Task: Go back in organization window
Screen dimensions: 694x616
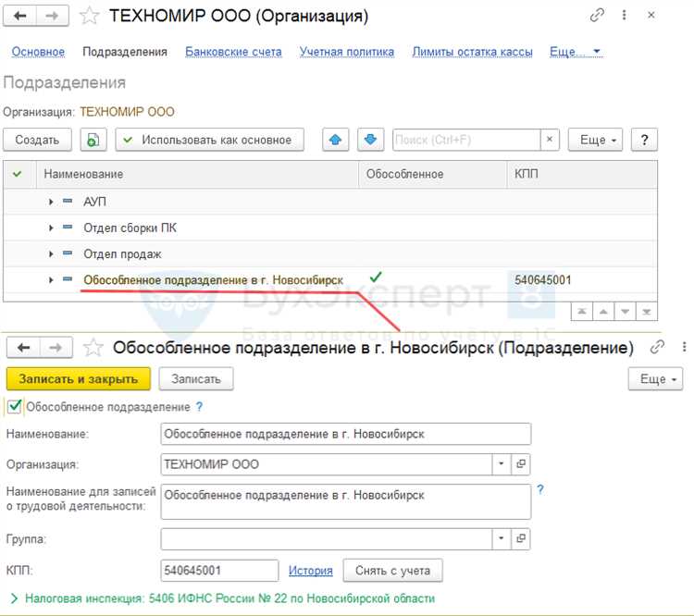Action: tap(19, 16)
